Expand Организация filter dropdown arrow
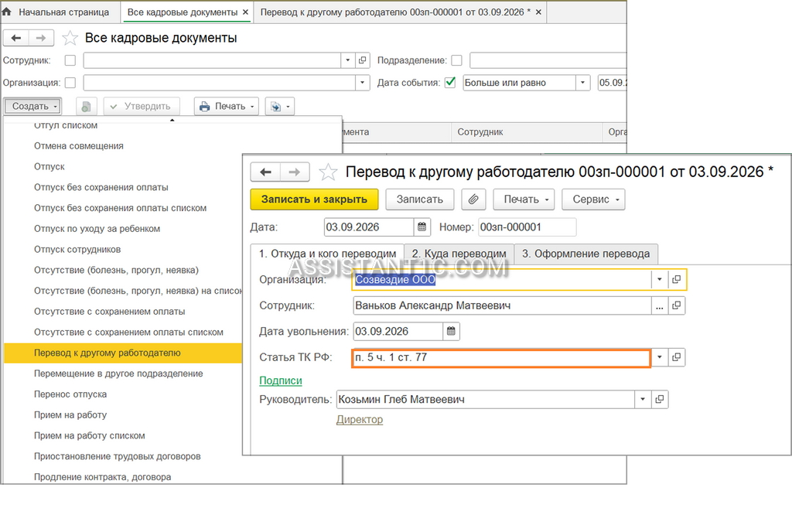 coord(362,83)
